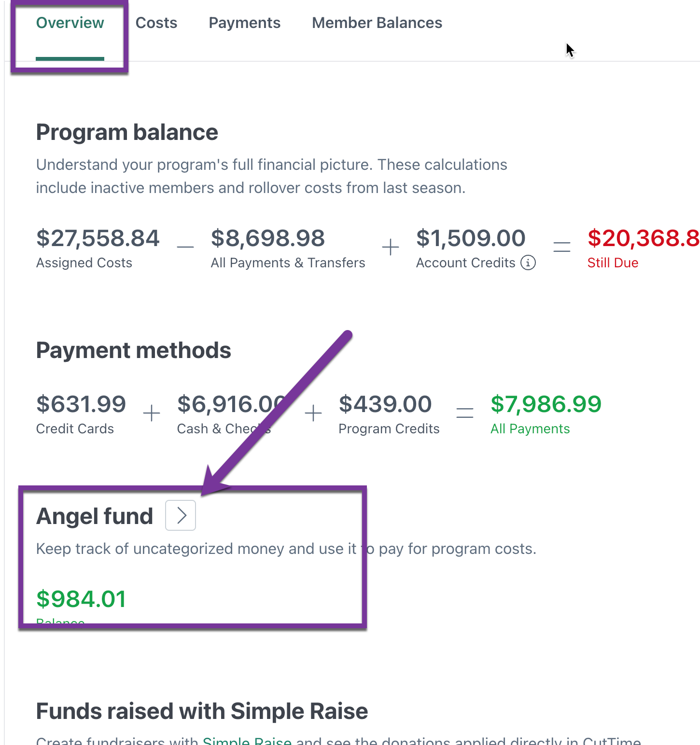Click the $27,558.84 Assigned Costs amount
Viewport: 700px width, 745px height.
(x=98, y=238)
